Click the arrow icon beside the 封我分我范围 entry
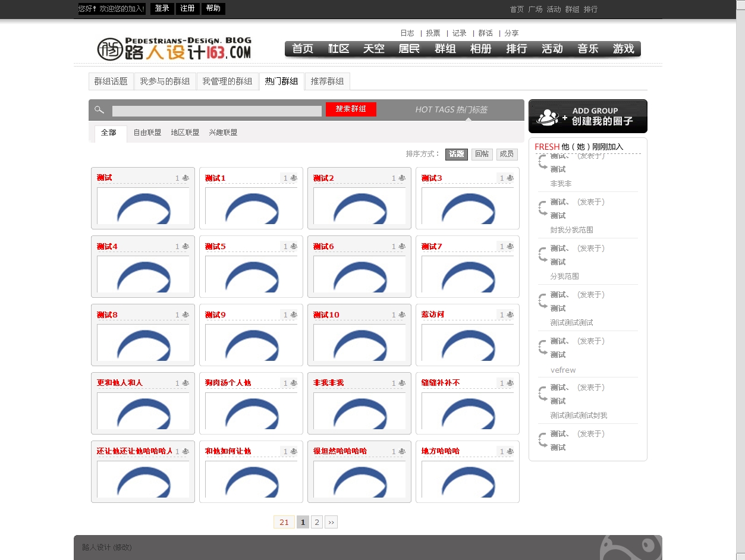Image resolution: width=745 pixels, height=560 pixels. pyautogui.click(x=542, y=208)
